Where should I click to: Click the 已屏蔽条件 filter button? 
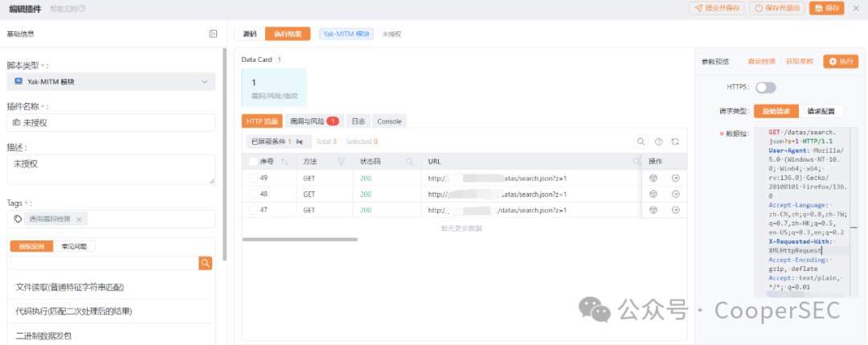pos(278,142)
